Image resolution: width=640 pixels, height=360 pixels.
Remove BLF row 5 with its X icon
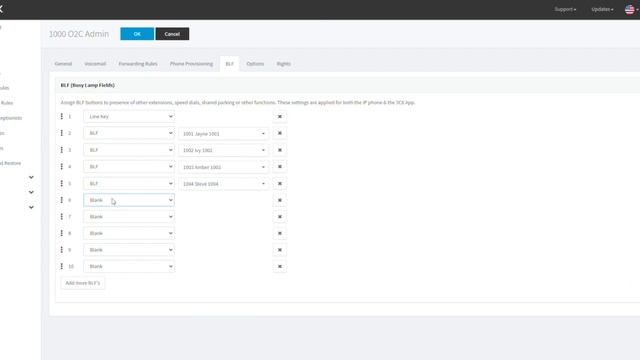pos(280,184)
